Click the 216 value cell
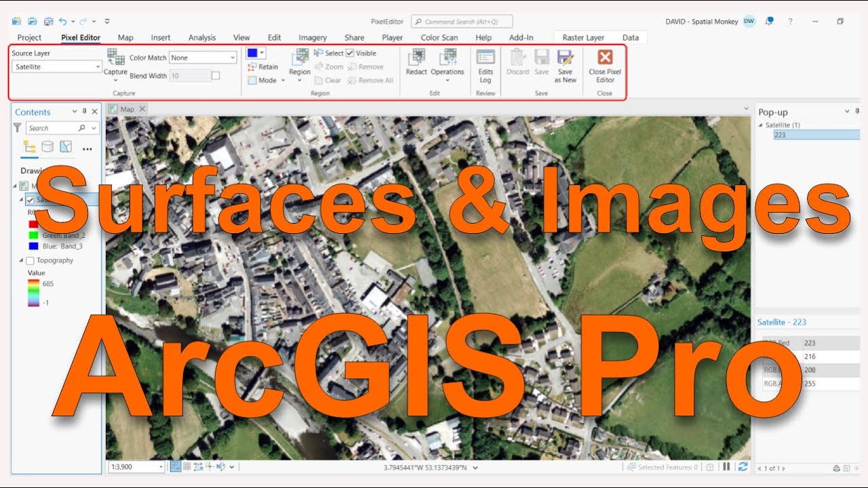Viewport: 868px width, 488px height. click(832, 357)
